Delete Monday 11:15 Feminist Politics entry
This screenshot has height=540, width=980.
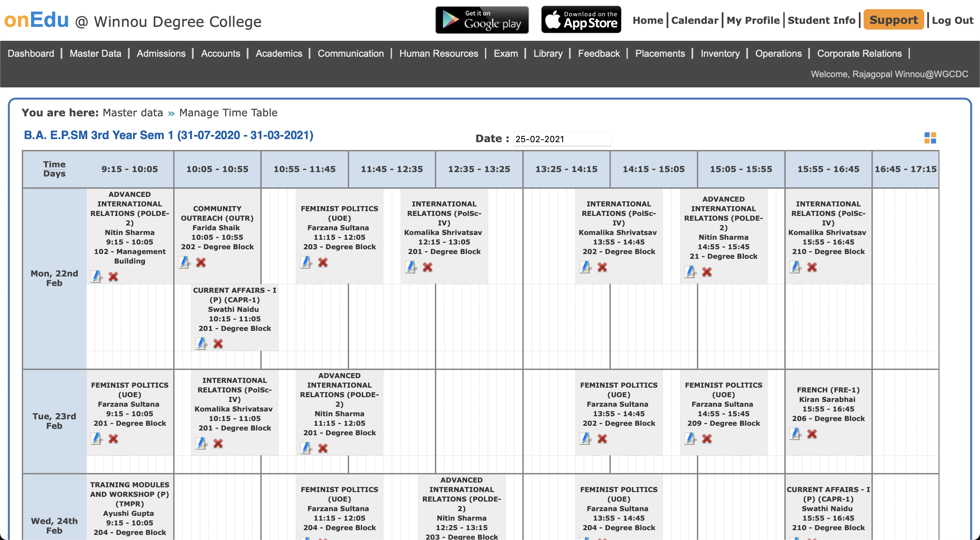323,263
